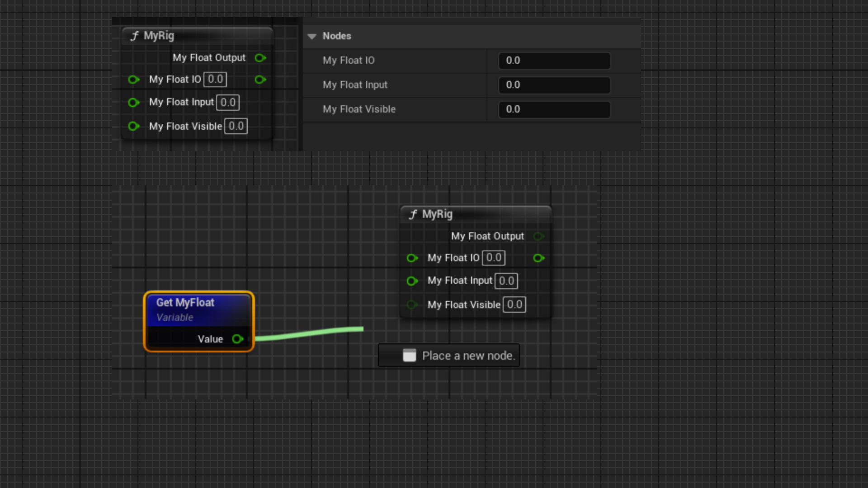This screenshot has height=488, width=868.
Task: Click the Place a new node tooltip
Action: tap(449, 356)
